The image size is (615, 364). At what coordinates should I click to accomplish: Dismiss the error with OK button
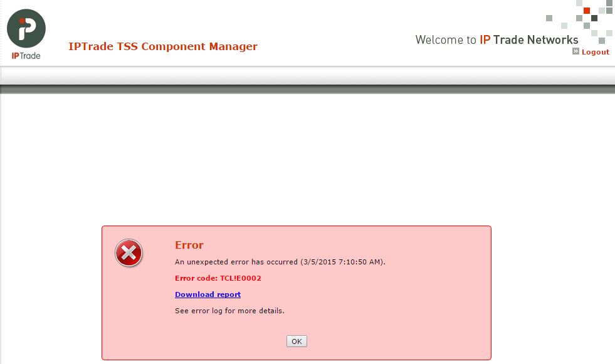coord(297,341)
